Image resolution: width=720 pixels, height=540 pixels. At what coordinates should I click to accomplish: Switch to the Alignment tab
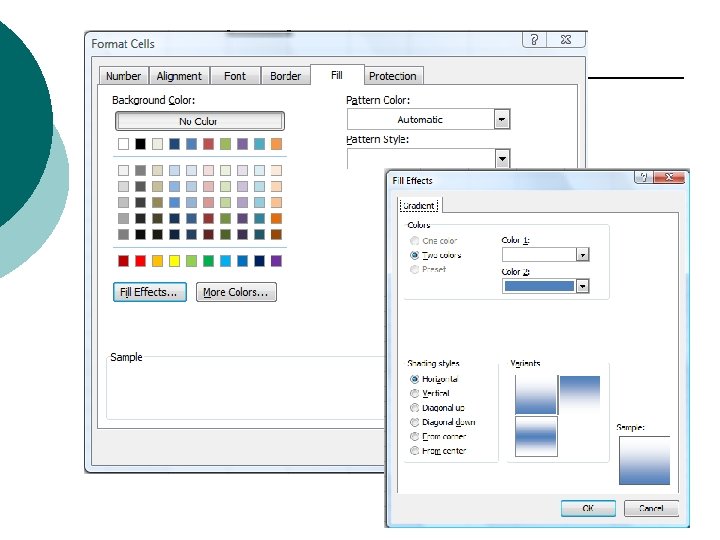coord(179,76)
